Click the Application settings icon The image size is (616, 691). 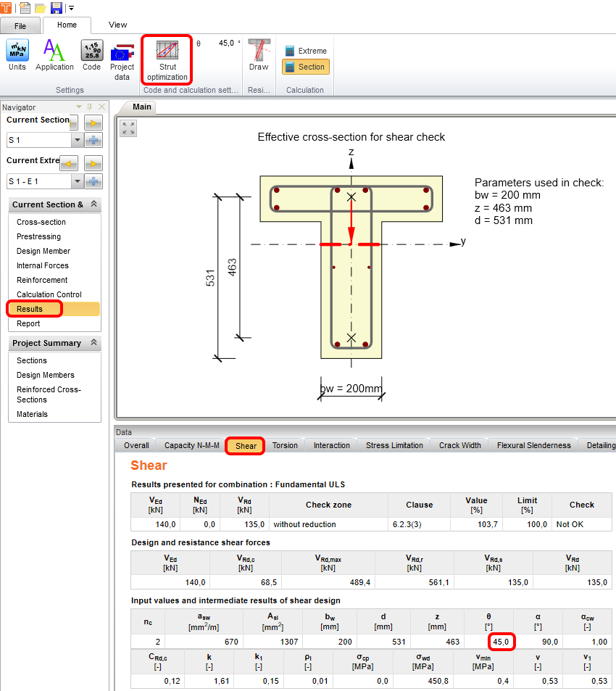[x=54, y=54]
